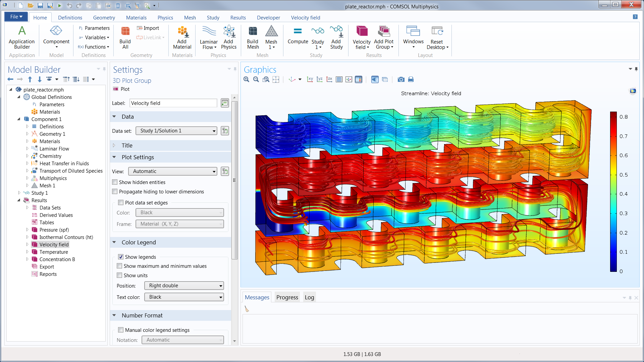Click the Build Mesh icon
The height and width of the screenshot is (362, 644).
[x=253, y=37]
